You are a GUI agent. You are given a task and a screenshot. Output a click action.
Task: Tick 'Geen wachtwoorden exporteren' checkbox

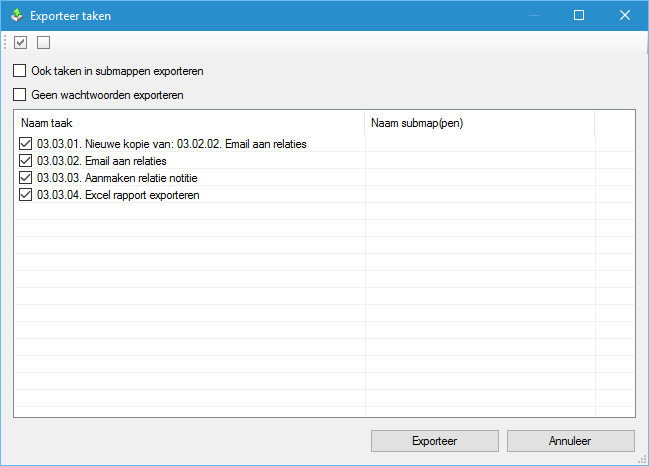tap(20, 96)
